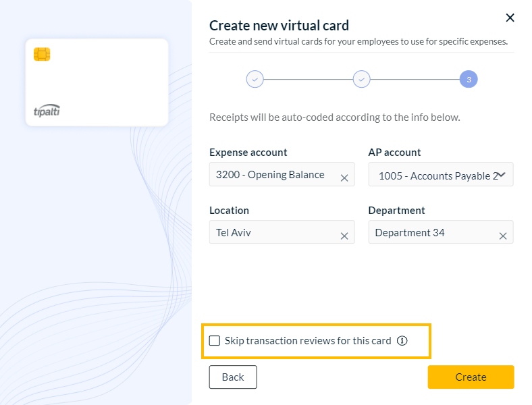Screen dimensions: 532x405
Task: Click the virtual card preview thumbnail
Action: pos(97,82)
